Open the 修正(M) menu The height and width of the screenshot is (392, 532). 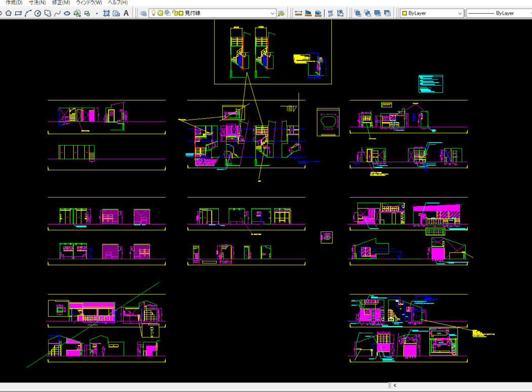[61, 3]
